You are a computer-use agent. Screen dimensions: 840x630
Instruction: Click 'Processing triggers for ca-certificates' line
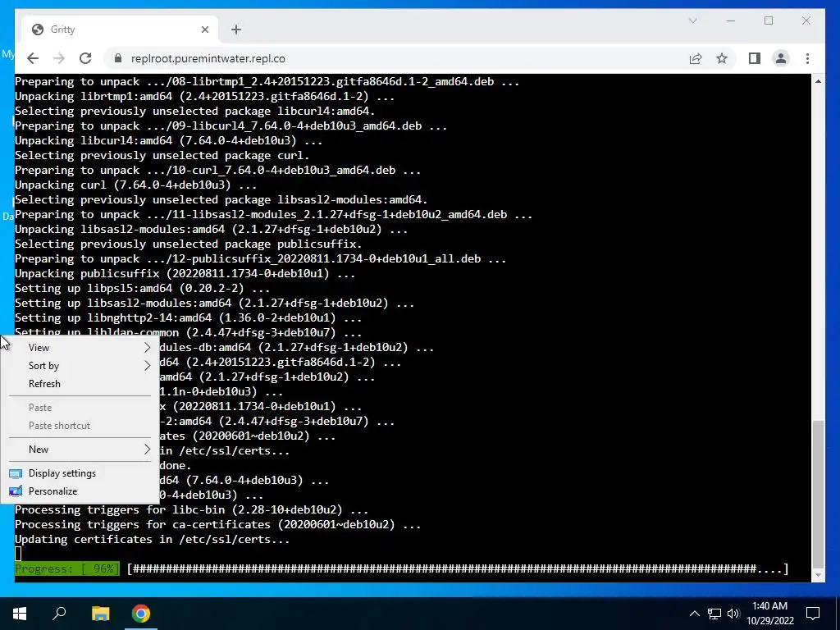pos(217,524)
